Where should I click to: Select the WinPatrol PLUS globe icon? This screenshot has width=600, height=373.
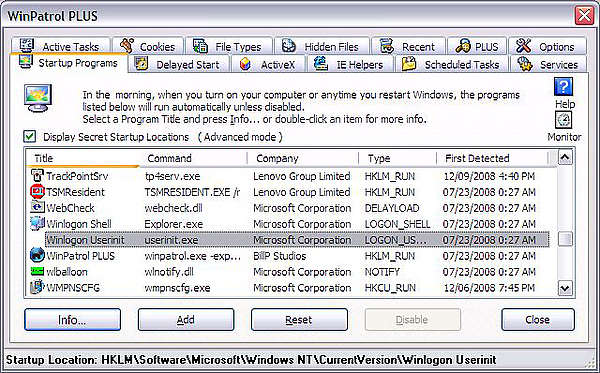point(37,255)
